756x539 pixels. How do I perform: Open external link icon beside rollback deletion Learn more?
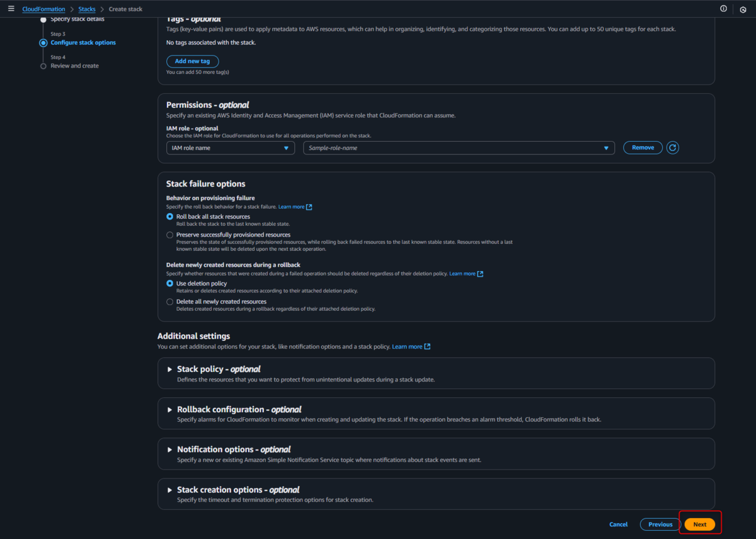point(480,274)
